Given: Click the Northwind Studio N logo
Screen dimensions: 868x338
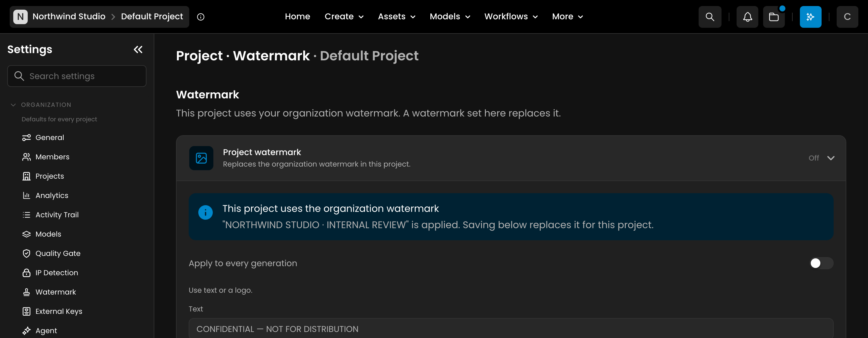Looking at the screenshot, I should (20, 17).
